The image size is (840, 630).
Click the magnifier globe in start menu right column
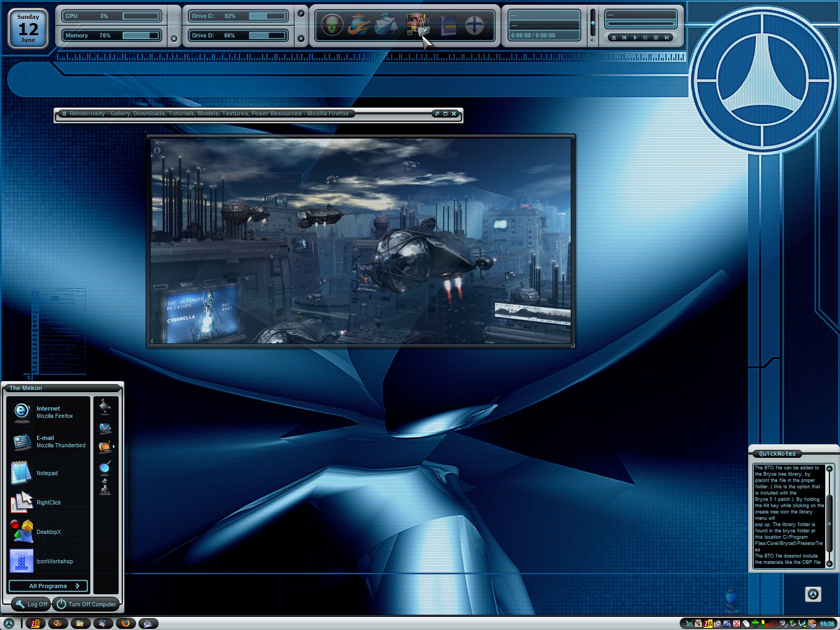point(105,467)
